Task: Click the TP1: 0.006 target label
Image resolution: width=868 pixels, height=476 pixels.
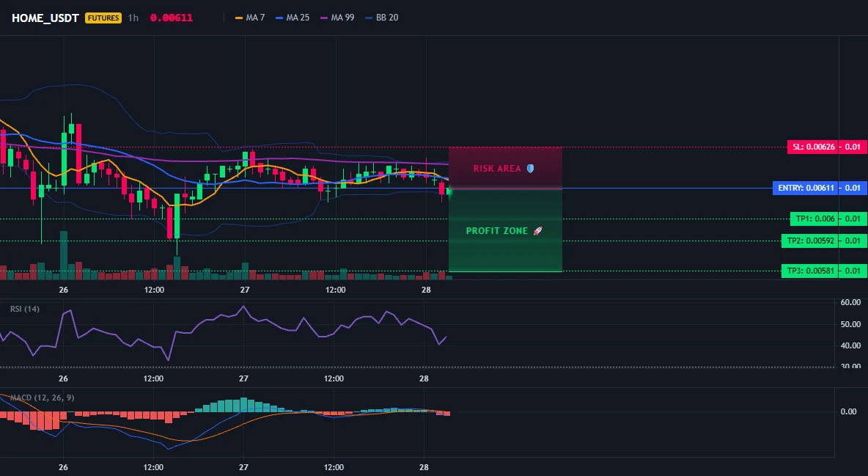Action: click(814, 219)
